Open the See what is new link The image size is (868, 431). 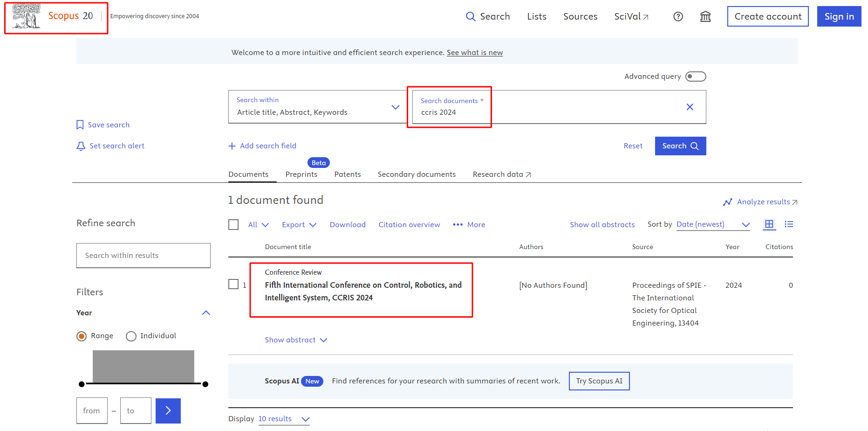click(475, 53)
